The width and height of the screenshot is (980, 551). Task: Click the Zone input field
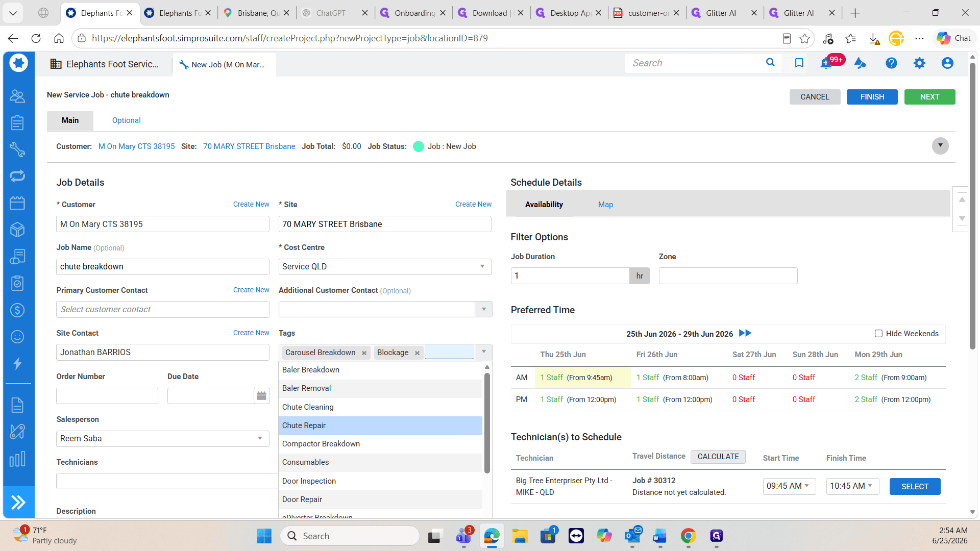click(x=728, y=276)
